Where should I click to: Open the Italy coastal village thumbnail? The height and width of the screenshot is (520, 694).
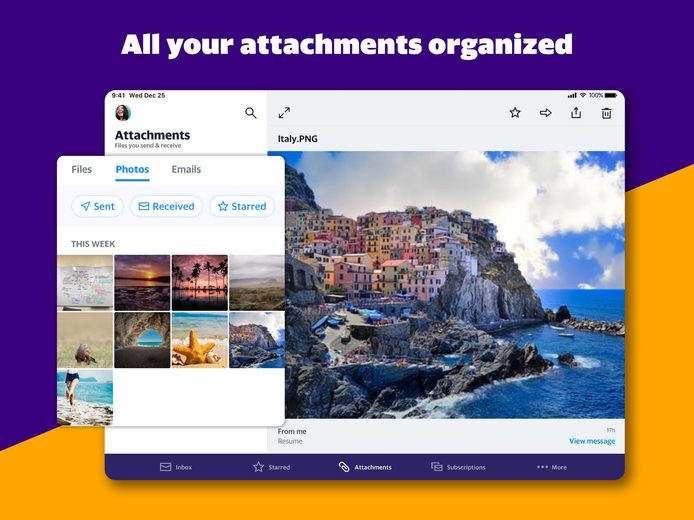tap(257, 340)
